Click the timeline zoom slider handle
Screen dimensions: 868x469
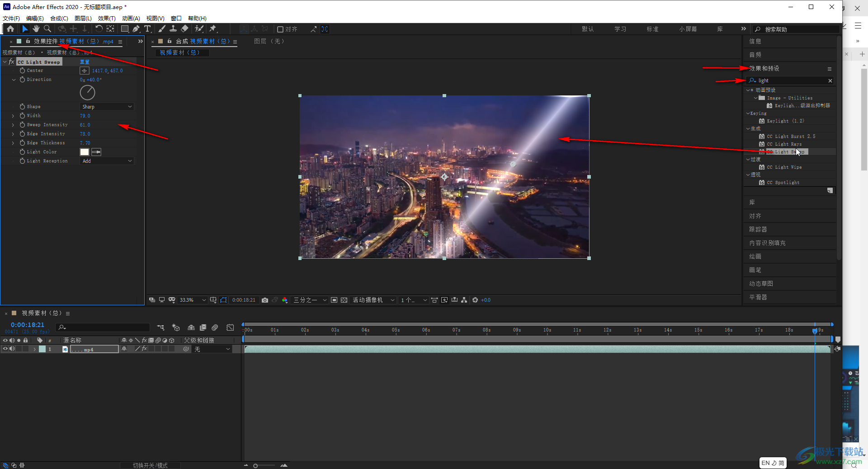pos(255,465)
